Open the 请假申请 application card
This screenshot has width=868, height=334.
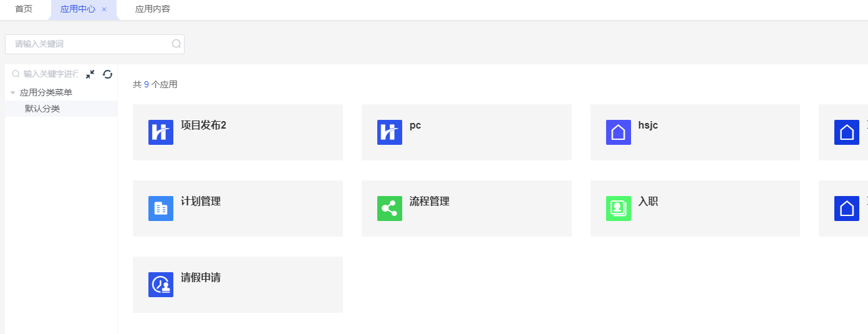tap(238, 285)
